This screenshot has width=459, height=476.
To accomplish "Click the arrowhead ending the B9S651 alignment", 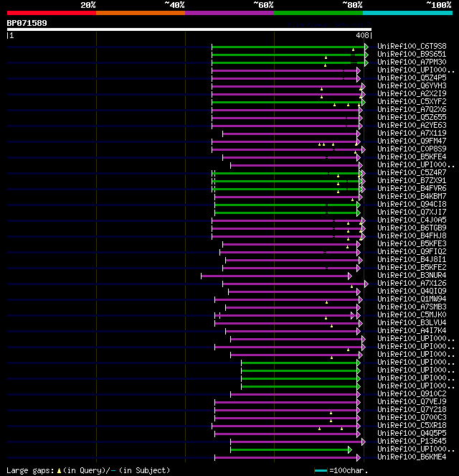I will pyautogui.click(x=366, y=55).
